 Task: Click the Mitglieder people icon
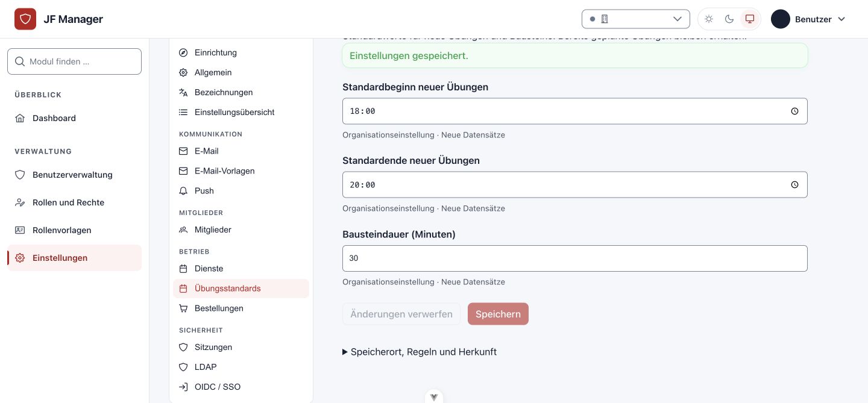pyautogui.click(x=183, y=230)
